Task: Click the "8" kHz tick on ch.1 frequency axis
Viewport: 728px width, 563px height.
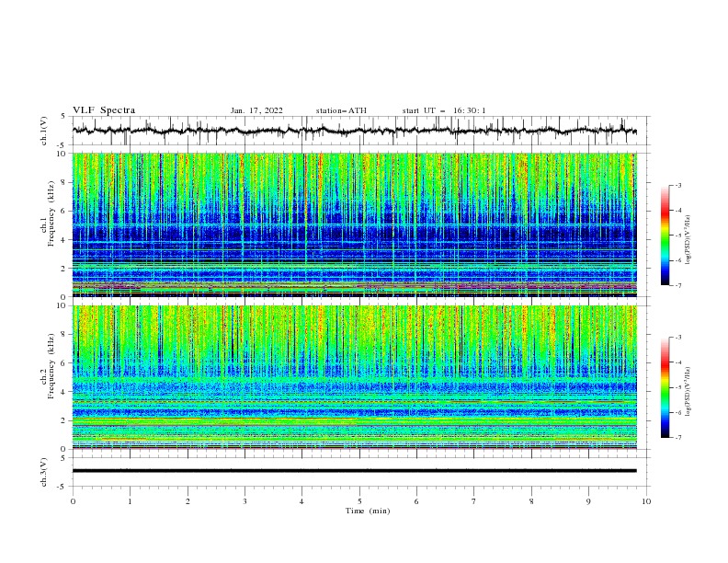Action: click(x=65, y=182)
